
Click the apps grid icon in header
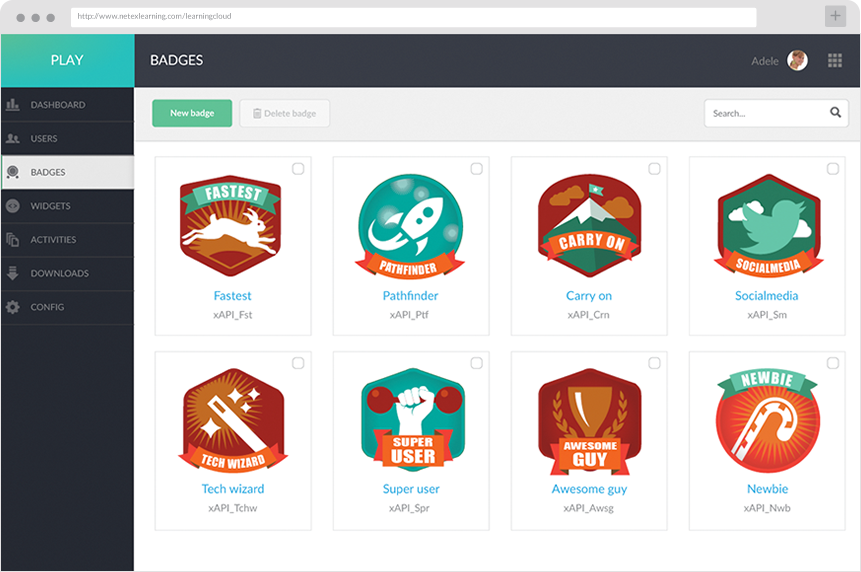click(x=835, y=61)
